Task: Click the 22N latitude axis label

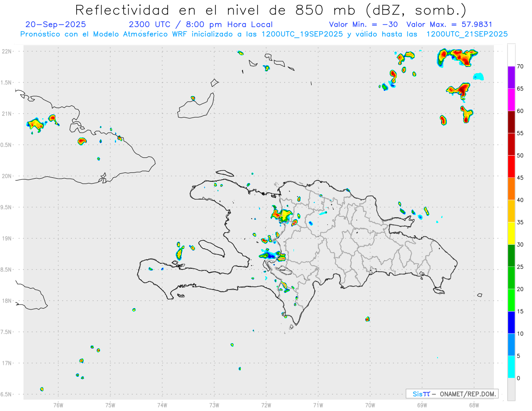Action: pos(8,51)
